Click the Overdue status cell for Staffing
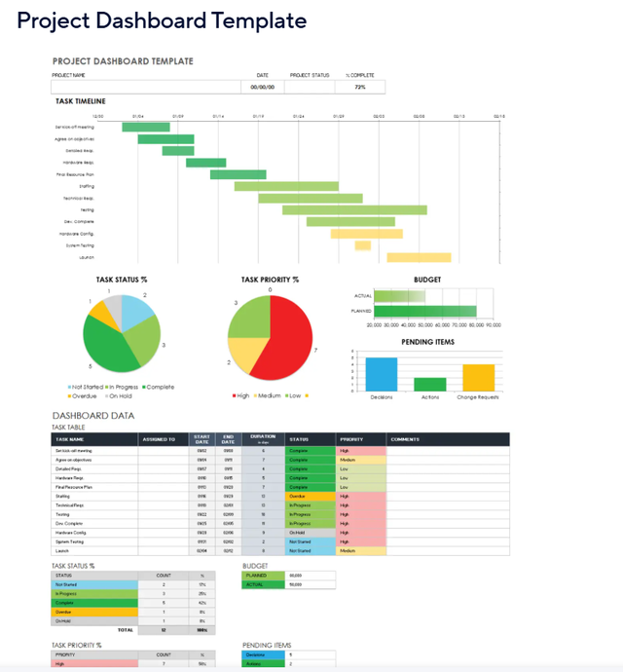 click(x=310, y=497)
